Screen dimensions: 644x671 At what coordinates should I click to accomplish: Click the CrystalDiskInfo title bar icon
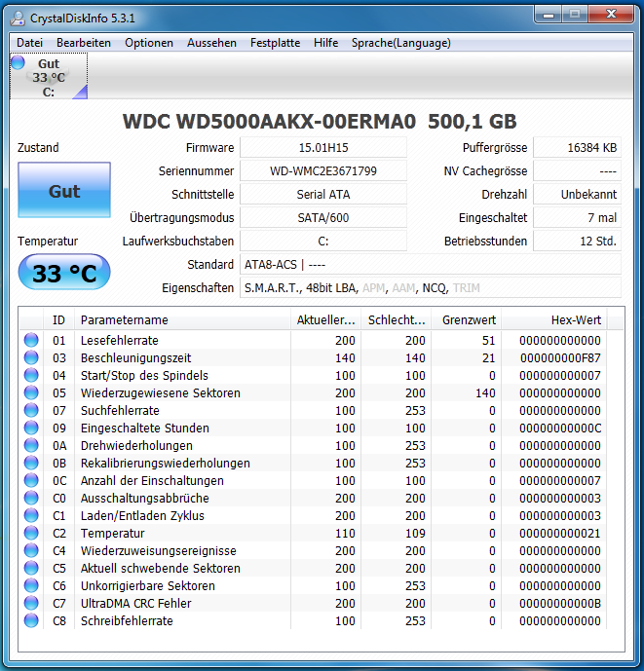pos(18,18)
